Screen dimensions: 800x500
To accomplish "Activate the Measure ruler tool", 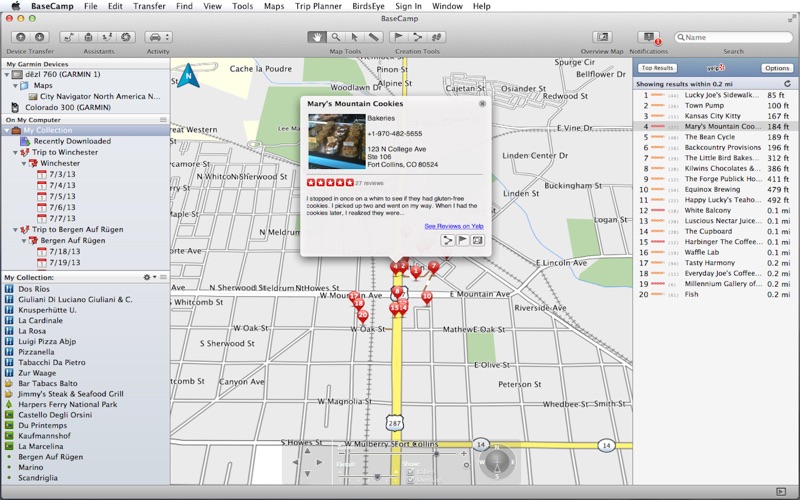I will pyautogui.click(x=372, y=37).
